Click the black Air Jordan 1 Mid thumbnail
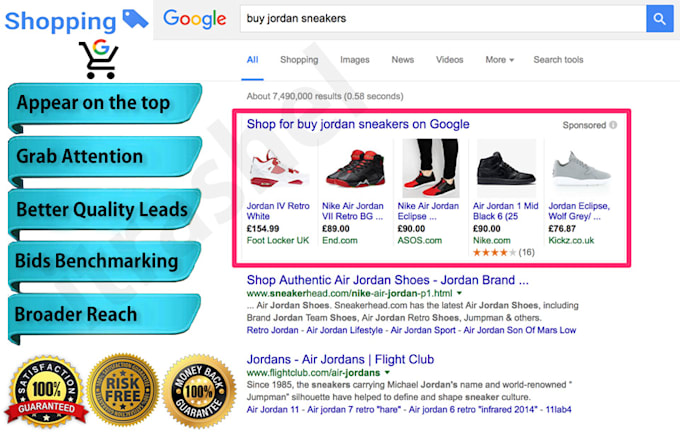Image resolution: width=680 pixels, height=432 pixels. click(x=506, y=168)
